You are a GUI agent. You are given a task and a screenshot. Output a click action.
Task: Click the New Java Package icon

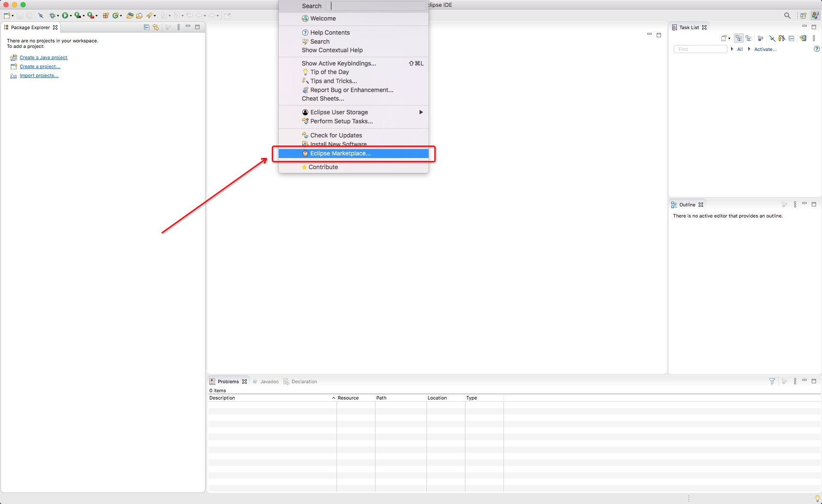click(106, 15)
